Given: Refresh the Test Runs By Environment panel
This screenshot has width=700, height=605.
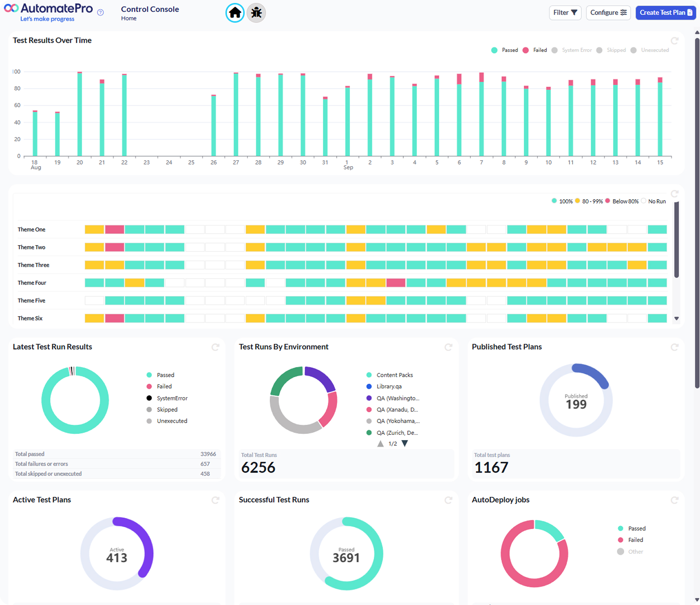Looking at the screenshot, I should coord(448,347).
